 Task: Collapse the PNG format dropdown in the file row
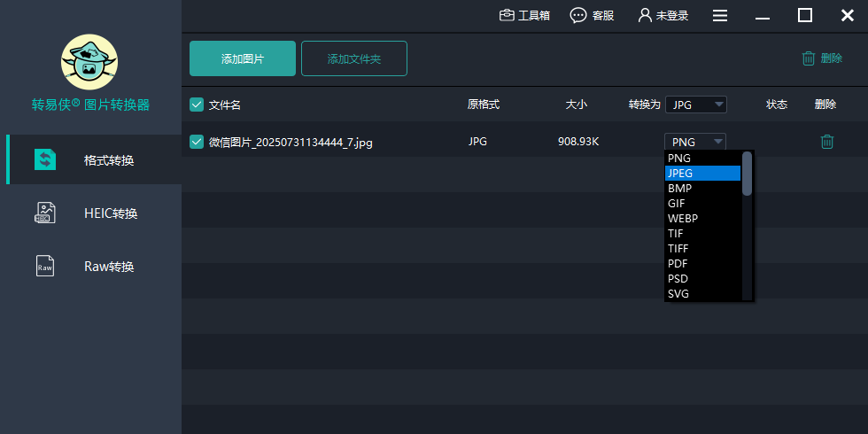695,142
